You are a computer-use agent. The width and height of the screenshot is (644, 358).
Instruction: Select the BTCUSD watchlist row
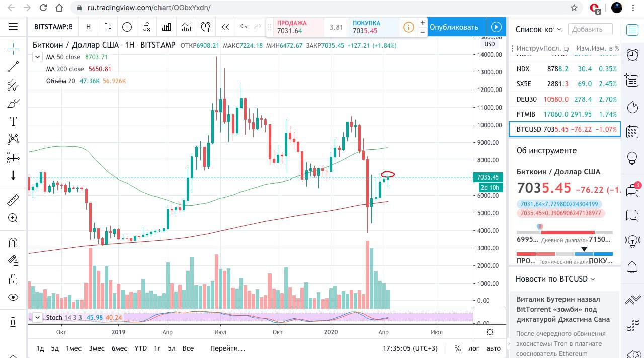tap(565, 129)
